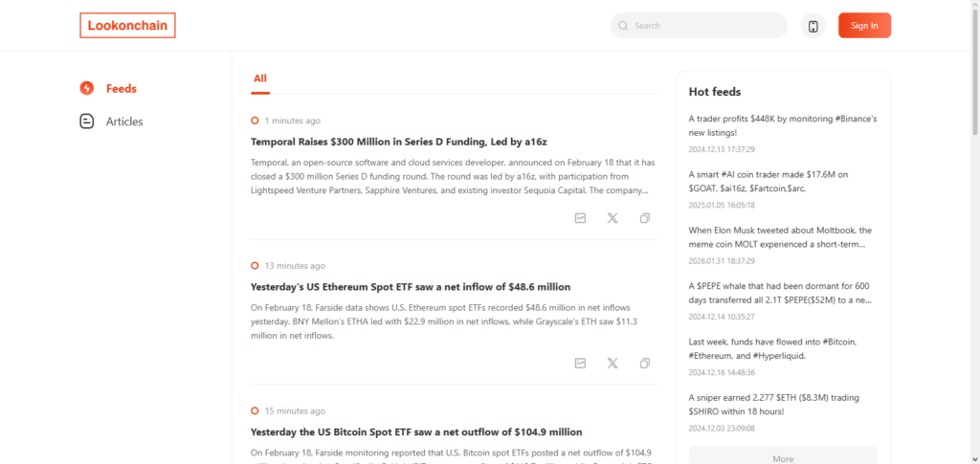This screenshot has width=980, height=464.
Task: Click the circle marker beside '15 minutes ago'
Action: 255,411
